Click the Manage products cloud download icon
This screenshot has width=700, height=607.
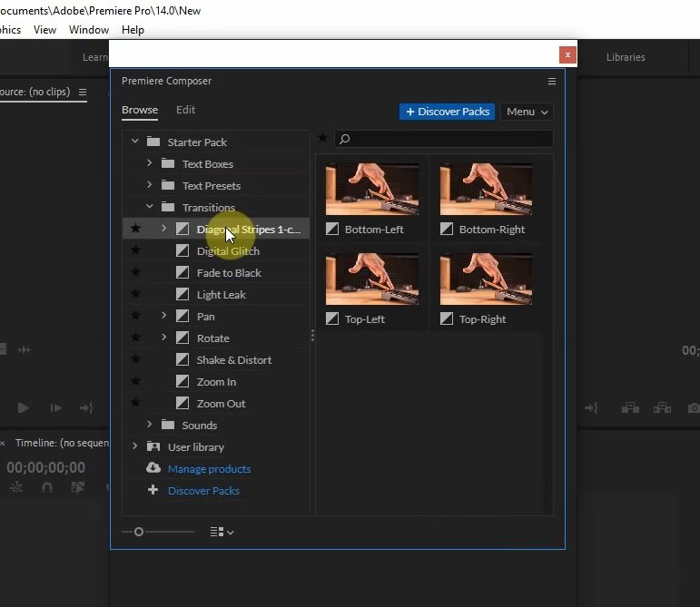153,468
